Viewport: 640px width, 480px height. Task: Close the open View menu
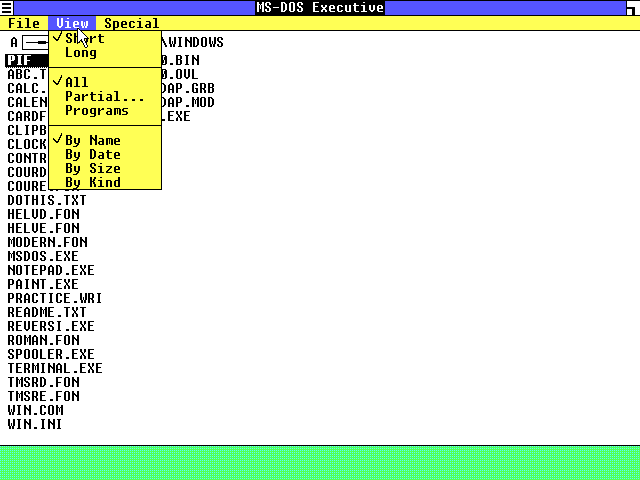[x=72, y=23]
